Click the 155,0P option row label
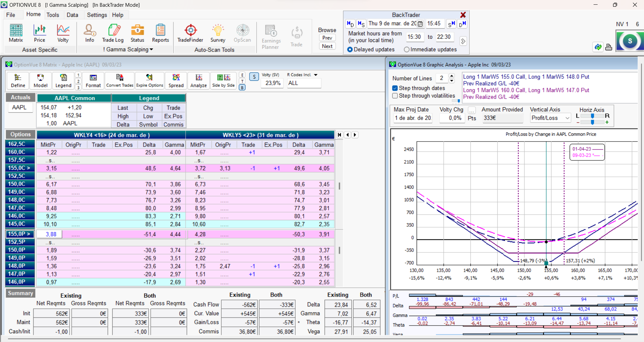 [20, 234]
